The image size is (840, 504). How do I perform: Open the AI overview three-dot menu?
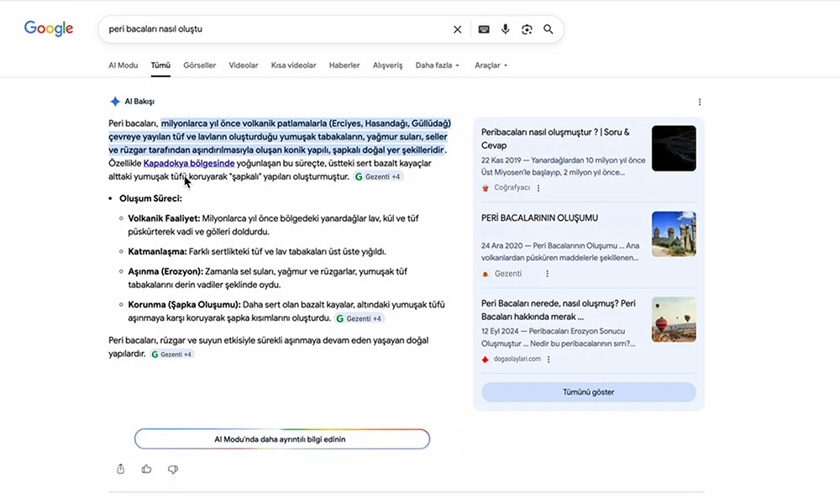pos(700,101)
